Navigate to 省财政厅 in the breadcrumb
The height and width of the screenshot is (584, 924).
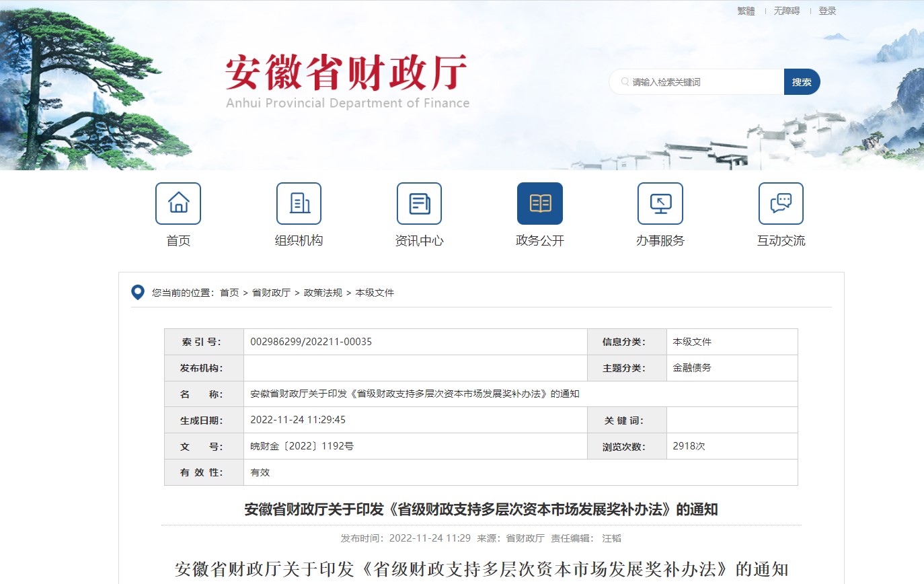[271, 293]
